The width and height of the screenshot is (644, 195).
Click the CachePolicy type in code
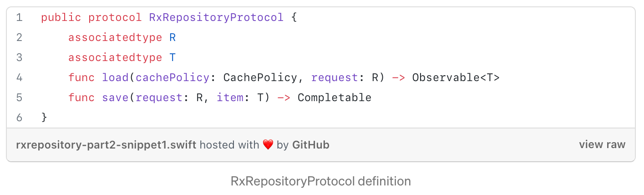click(x=260, y=77)
